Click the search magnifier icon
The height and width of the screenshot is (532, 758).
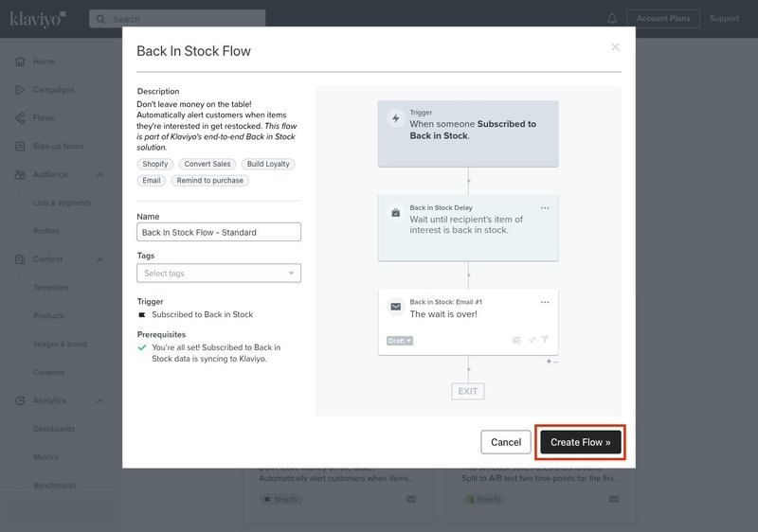point(100,19)
